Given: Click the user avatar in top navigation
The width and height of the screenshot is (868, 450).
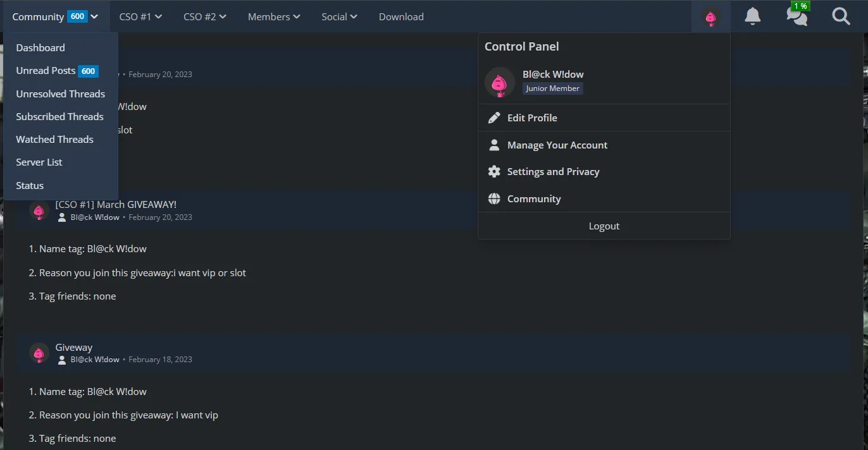Looking at the screenshot, I should pos(711,17).
